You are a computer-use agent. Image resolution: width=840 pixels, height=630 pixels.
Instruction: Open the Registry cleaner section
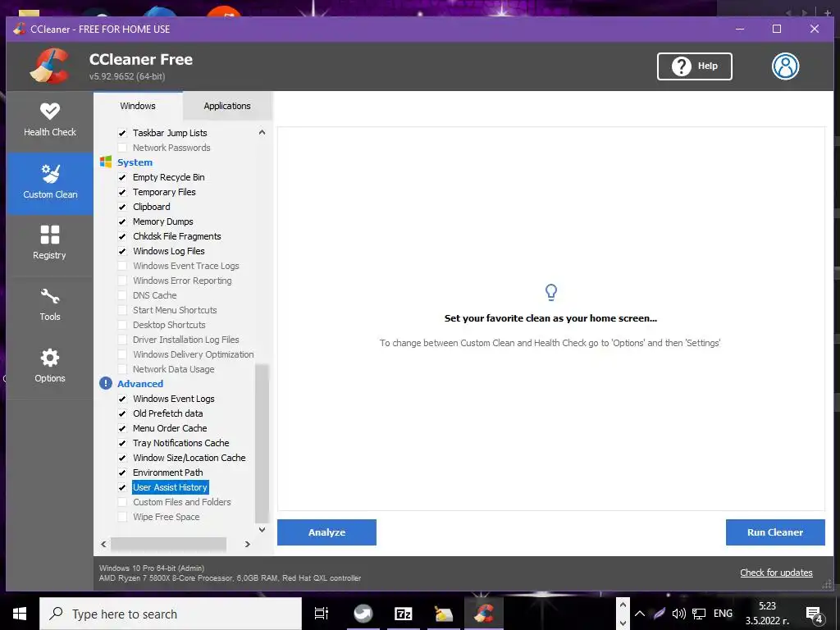coord(50,244)
